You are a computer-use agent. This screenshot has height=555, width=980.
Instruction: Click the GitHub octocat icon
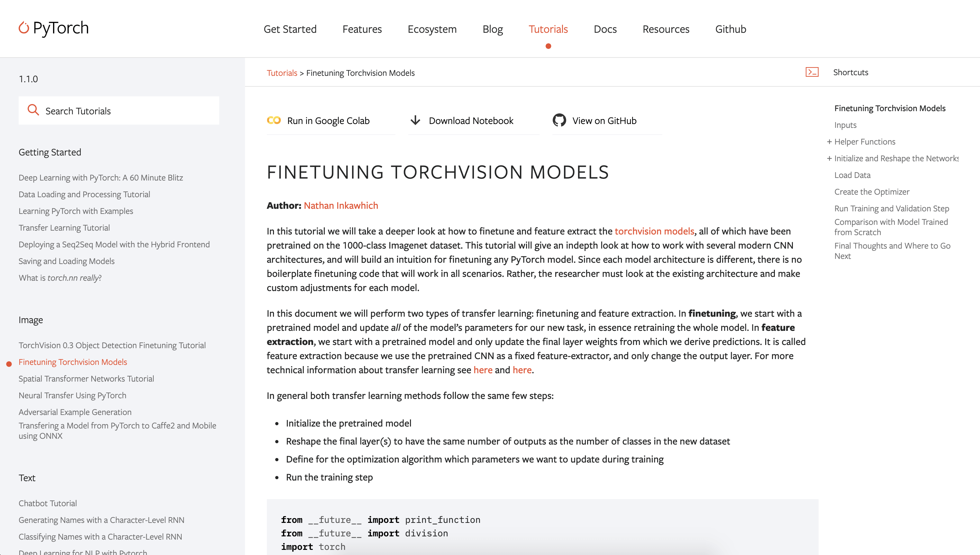pos(559,120)
